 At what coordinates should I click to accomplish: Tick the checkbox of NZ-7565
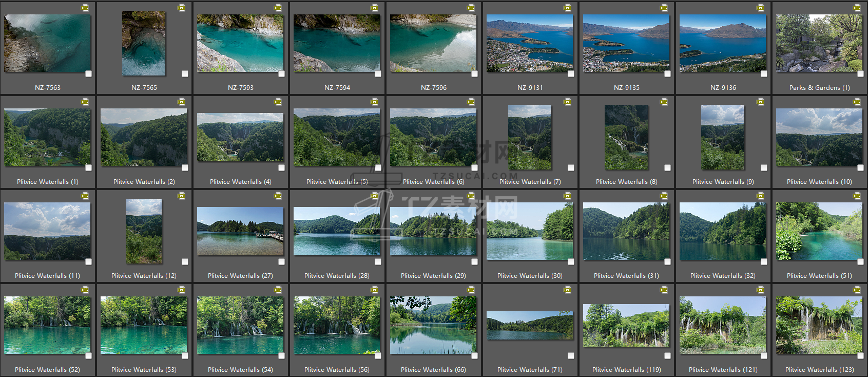pos(185,73)
